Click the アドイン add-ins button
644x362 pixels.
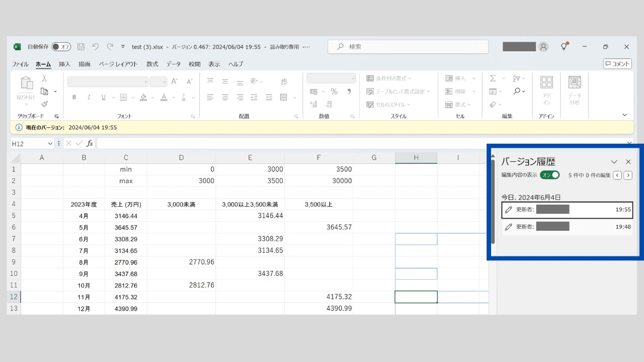(x=547, y=90)
